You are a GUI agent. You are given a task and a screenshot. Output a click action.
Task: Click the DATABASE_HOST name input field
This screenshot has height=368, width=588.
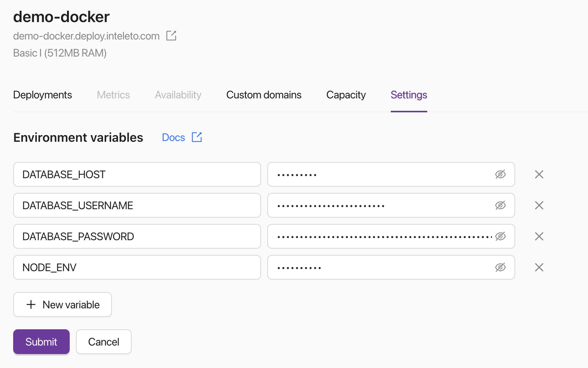(137, 174)
